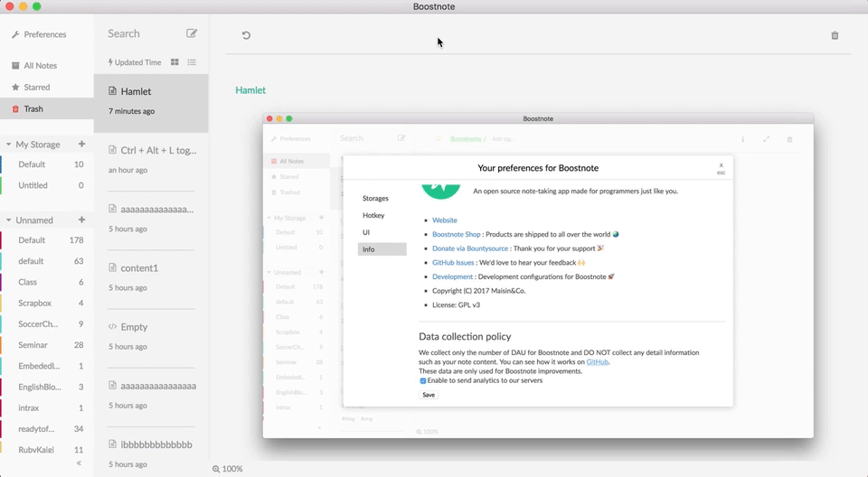Switch the note list to default card view
Screen dimensions: 868x477
tap(175, 62)
